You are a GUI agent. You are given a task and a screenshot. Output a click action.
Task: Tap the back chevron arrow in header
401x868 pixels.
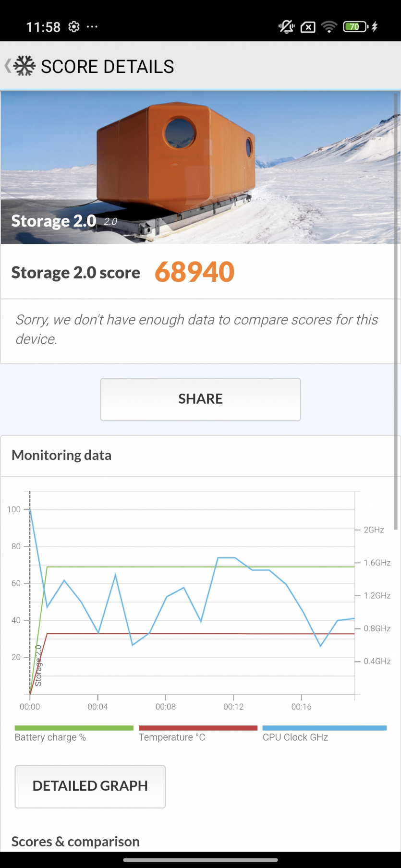(x=8, y=66)
